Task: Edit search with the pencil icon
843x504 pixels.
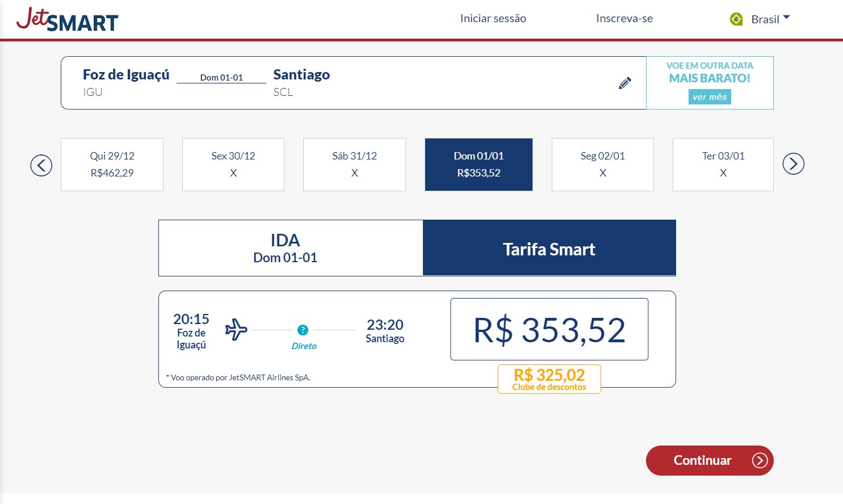Action: click(x=625, y=83)
